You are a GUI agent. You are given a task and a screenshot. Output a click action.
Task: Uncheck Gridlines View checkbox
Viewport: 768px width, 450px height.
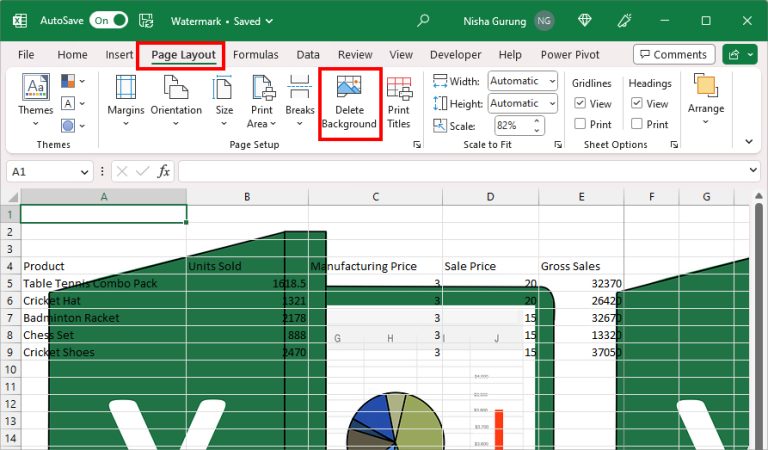(x=580, y=103)
